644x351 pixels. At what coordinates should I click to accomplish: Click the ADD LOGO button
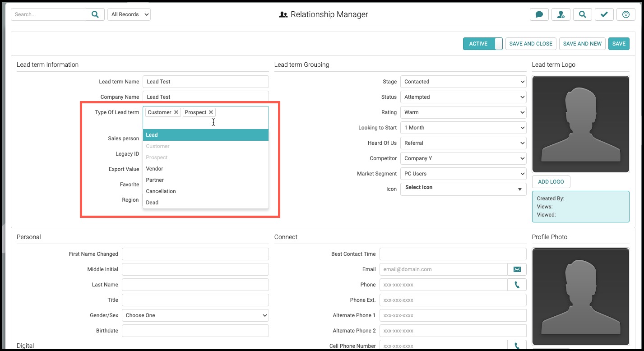(x=551, y=182)
